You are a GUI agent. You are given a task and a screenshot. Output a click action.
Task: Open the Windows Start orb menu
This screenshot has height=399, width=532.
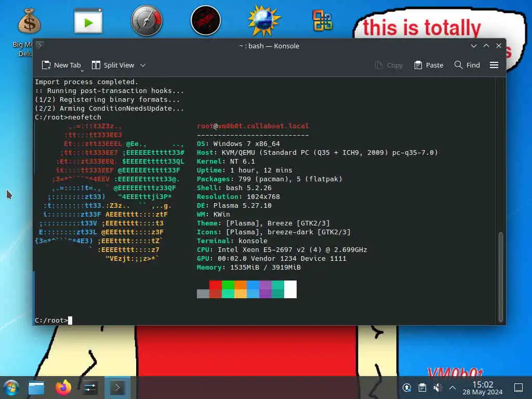point(11,388)
